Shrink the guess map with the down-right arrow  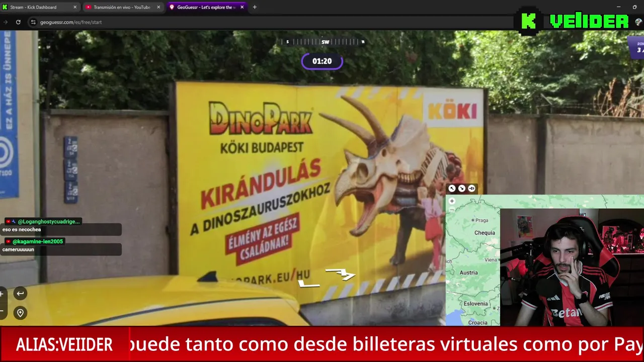(x=462, y=189)
